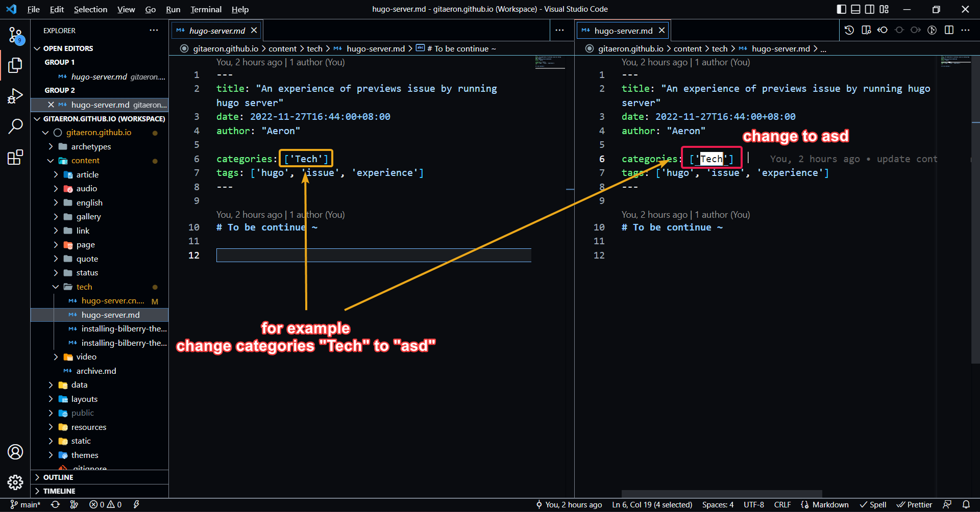
Task: Click the feedback icon beside Prettier
Action: click(x=947, y=504)
